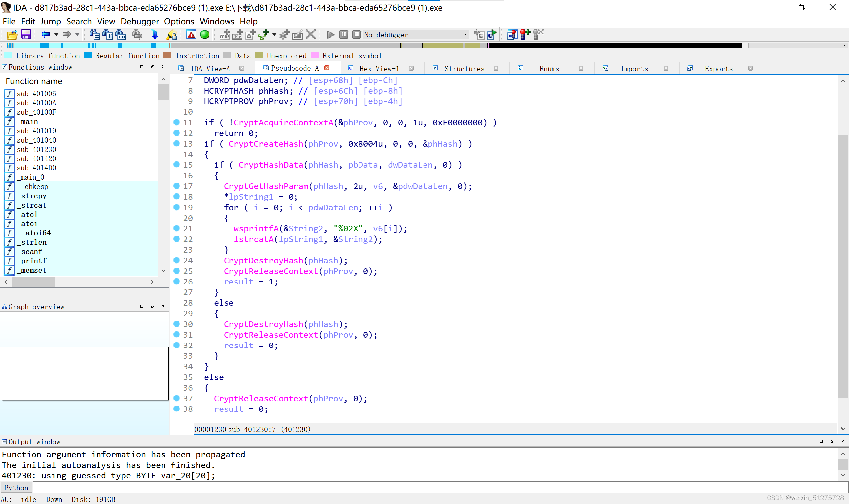The image size is (849, 504).
Task: Toggle breakpoint dot on line 17
Action: click(x=176, y=186)
